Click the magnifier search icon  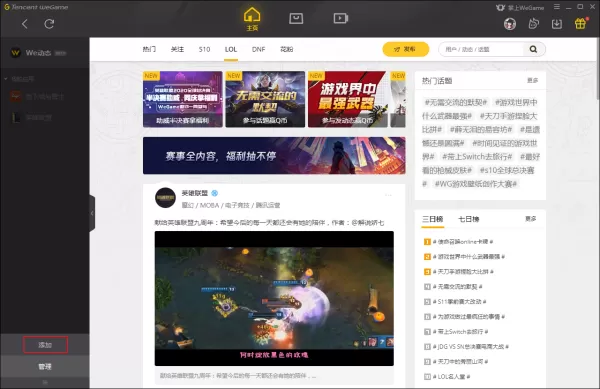(x=533, y=49)
